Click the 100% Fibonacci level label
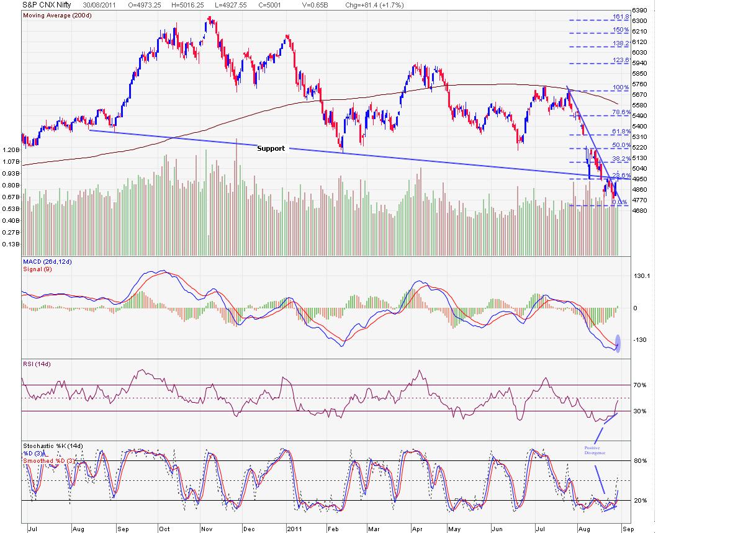Viewport: 756px width, 533px height. click(622, 87)
